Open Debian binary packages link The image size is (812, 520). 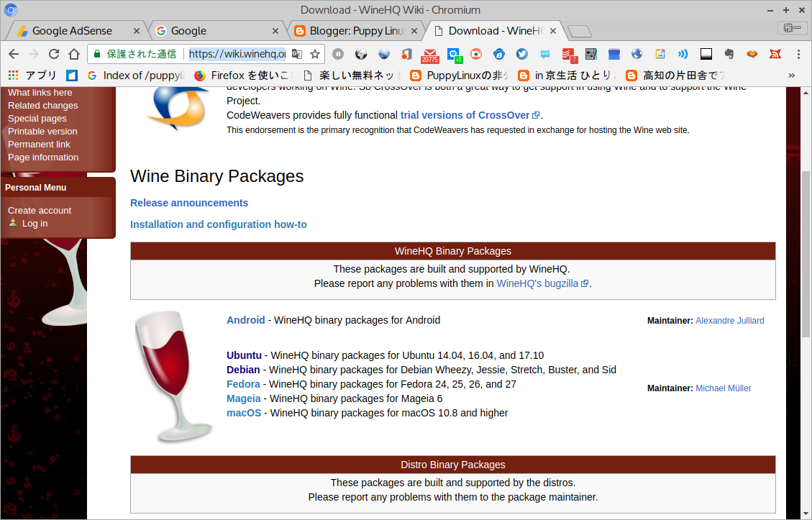[x=243, y=370]
